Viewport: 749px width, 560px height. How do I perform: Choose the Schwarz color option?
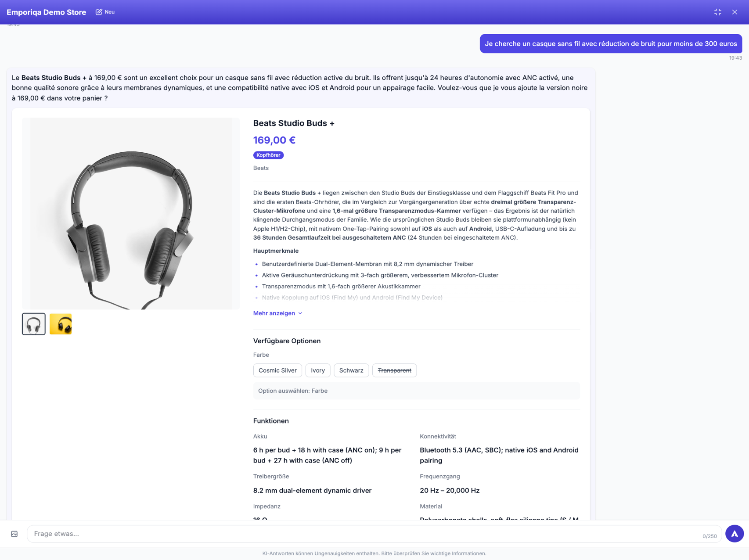click(x=351, y=370)
